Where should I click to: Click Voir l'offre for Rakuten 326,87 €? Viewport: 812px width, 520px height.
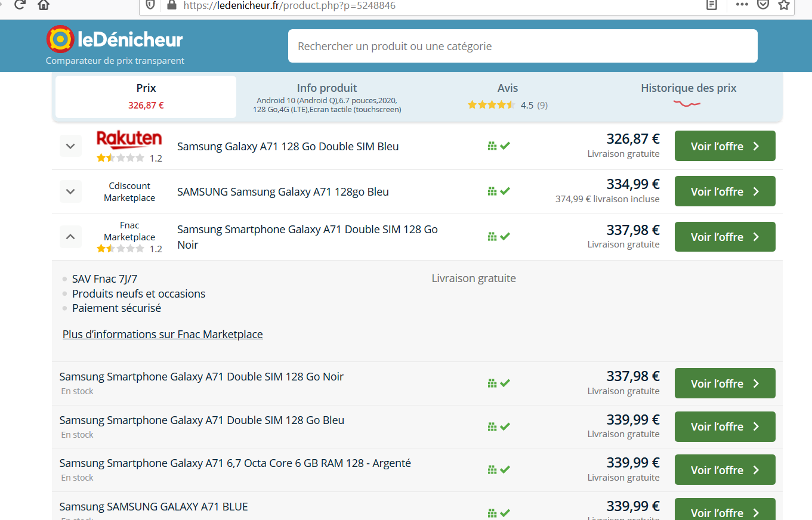725,146
